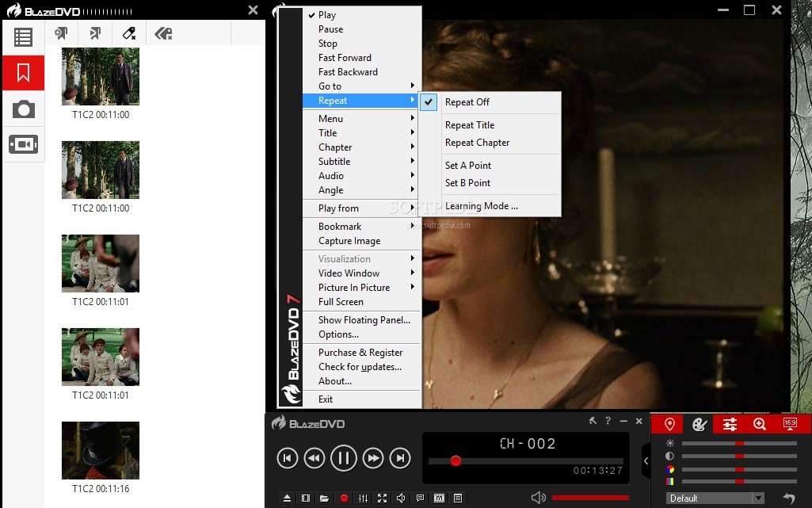Click the go to bookmark icon
Screen dimensions: 812x508
coord(95,33)
